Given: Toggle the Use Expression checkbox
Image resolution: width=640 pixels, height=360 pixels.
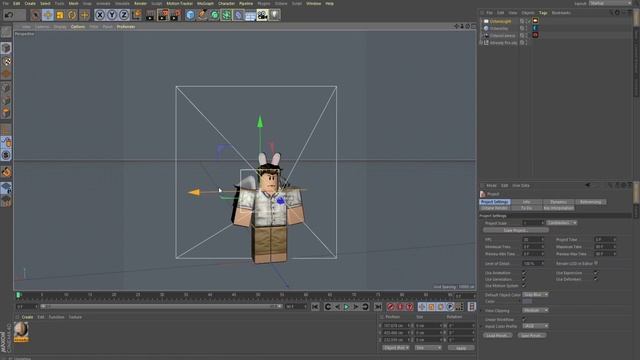Looking at the screenshot, I should [x=596, y=273].
